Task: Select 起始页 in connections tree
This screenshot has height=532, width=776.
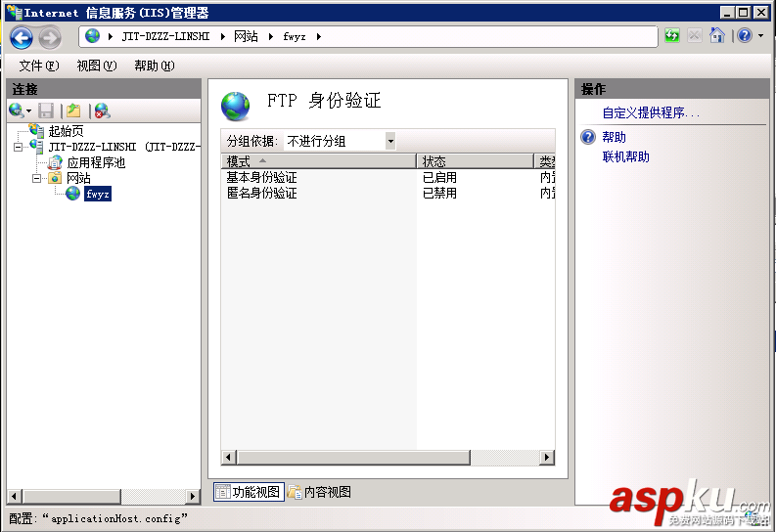Action: (x=66, y=131)
